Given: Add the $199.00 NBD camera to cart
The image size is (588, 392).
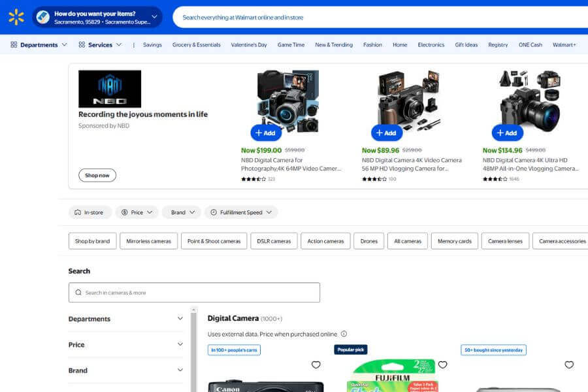Looking at the screenshot, I should pyautogui.click(x=266, y=133).
